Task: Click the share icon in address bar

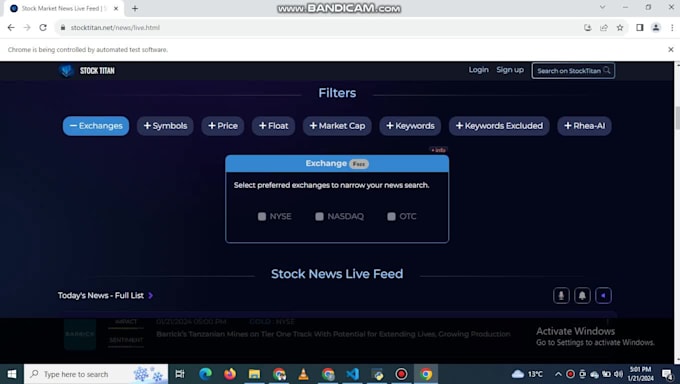Action: point(604,27)
